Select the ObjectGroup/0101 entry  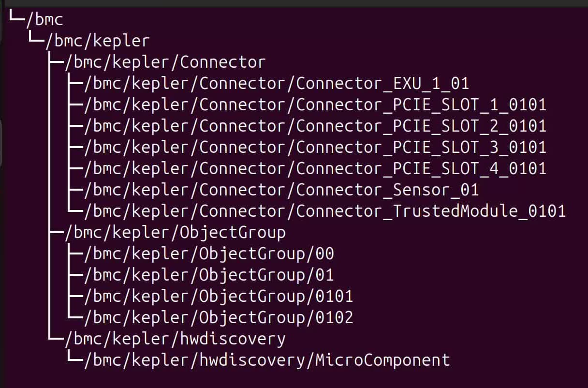[218, 296]
